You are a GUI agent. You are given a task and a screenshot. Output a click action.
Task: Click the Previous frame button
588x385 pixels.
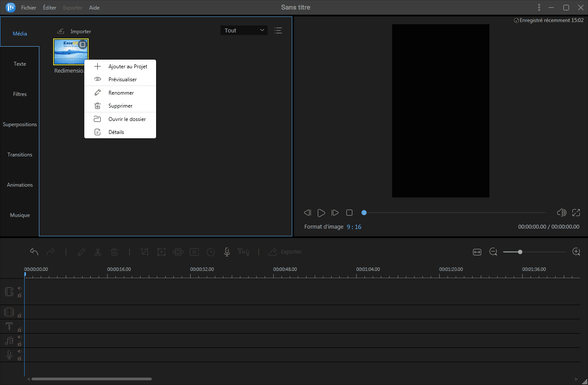[307, 213]
